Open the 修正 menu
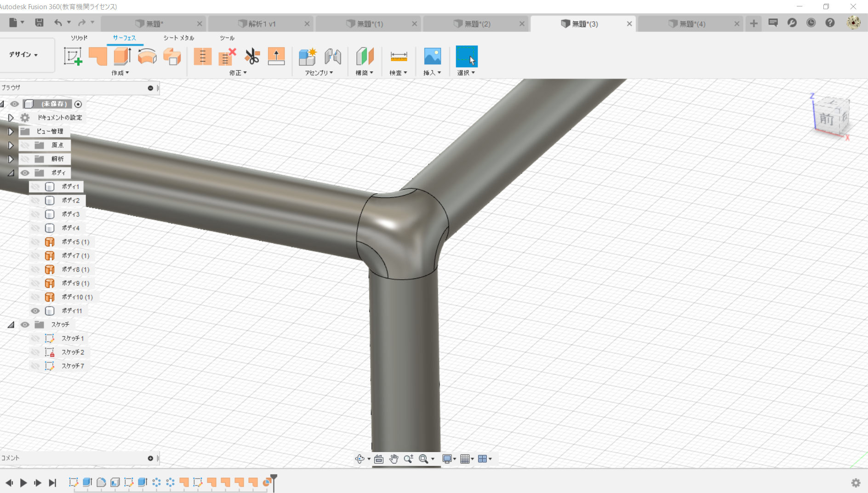868x493 pixels. tap(238, 73)
